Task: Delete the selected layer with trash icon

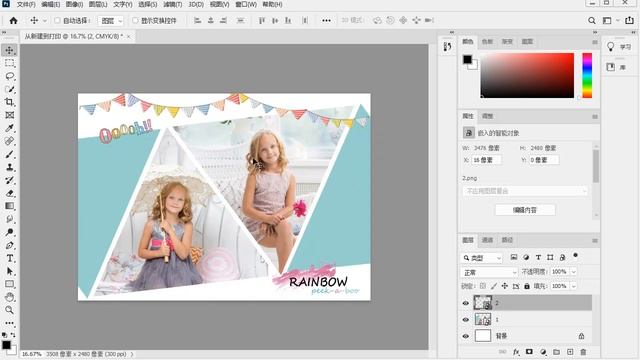Action: coord(583,352)
